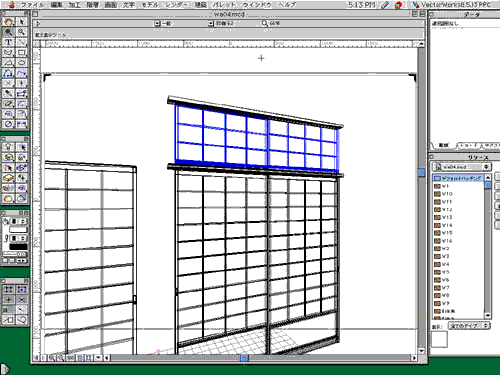The width and height of the screenshot is (500, 375).
Task: Select the Line drawing tool
Action: [x=22, y=42]
